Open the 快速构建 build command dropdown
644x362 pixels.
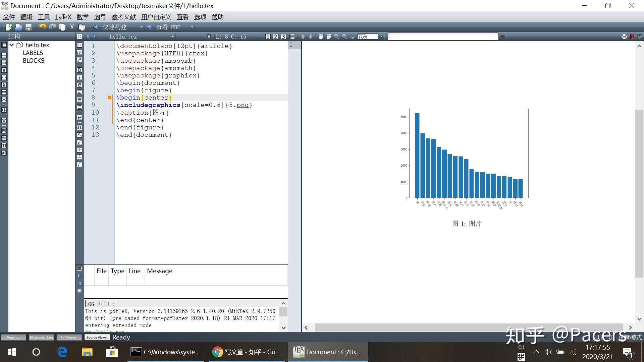pyautogui.click(x=142, y=27)
